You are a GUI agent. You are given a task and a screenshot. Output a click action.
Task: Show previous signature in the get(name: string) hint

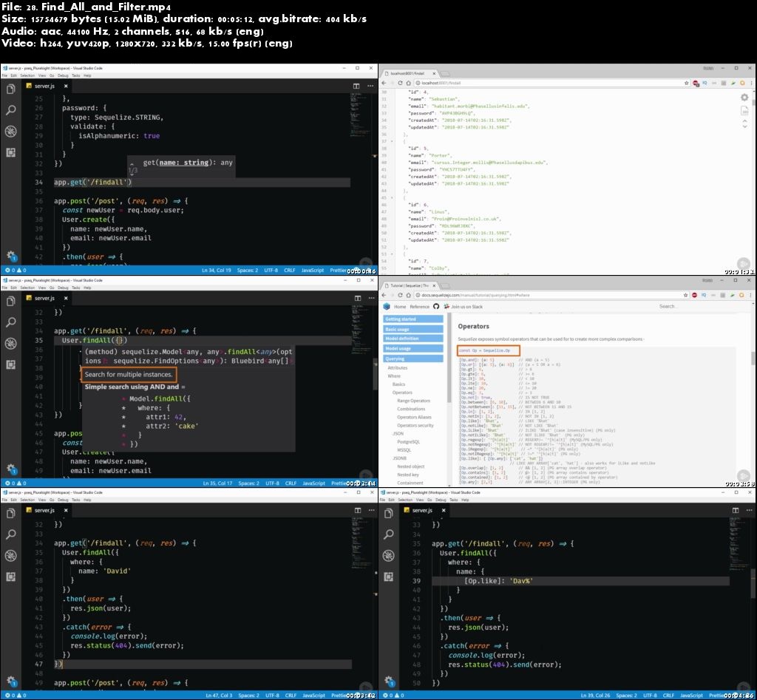coord(132,164)
